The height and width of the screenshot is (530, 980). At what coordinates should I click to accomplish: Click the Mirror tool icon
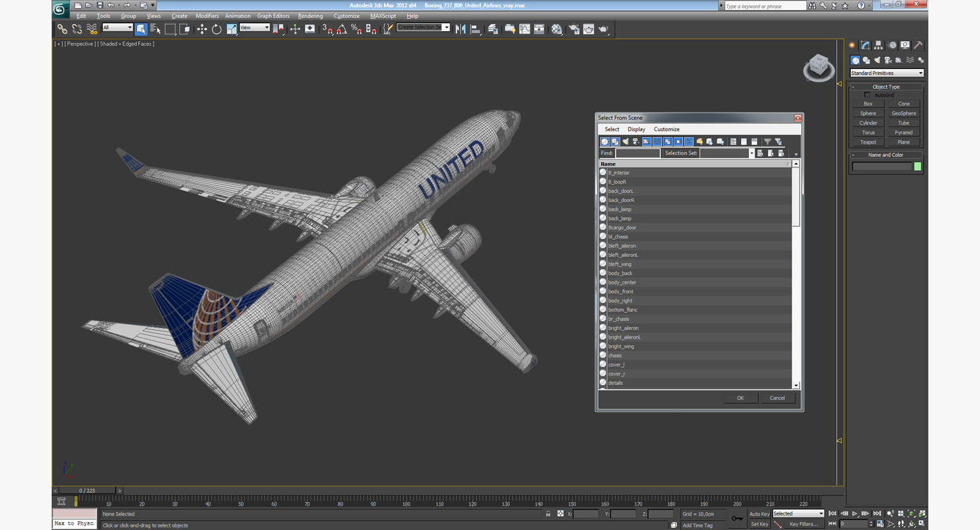pyautogui.click(x=460, y=28)
